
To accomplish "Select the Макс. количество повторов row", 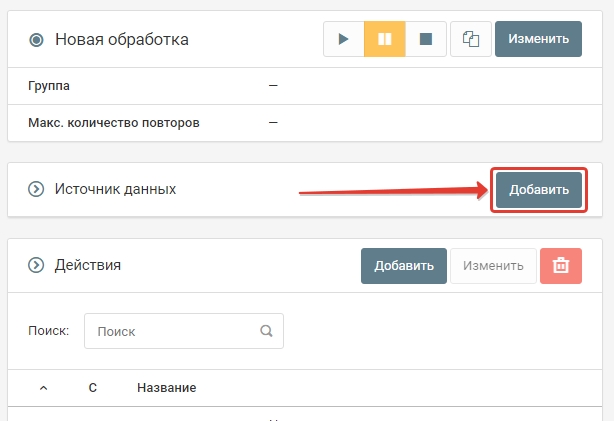I will (114, 123).
